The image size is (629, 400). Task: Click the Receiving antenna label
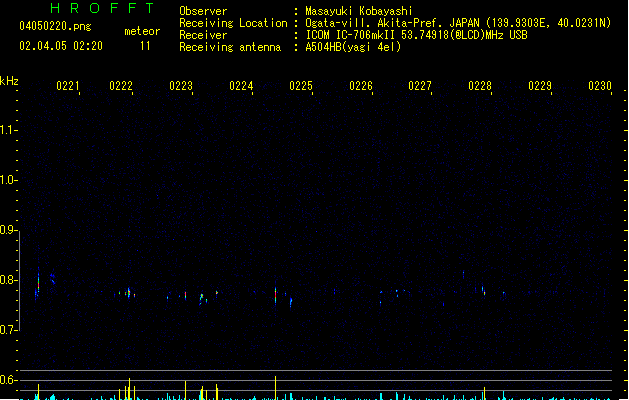[230, 47]
